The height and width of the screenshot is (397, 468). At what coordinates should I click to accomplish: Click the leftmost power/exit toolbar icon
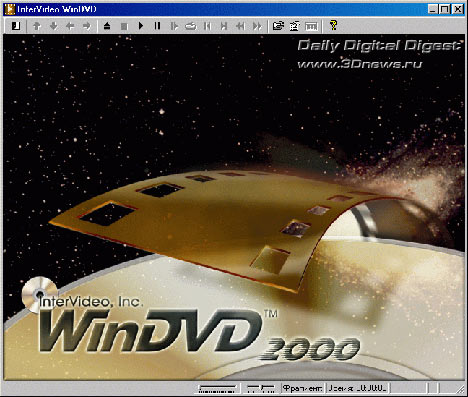pos(15,26)
